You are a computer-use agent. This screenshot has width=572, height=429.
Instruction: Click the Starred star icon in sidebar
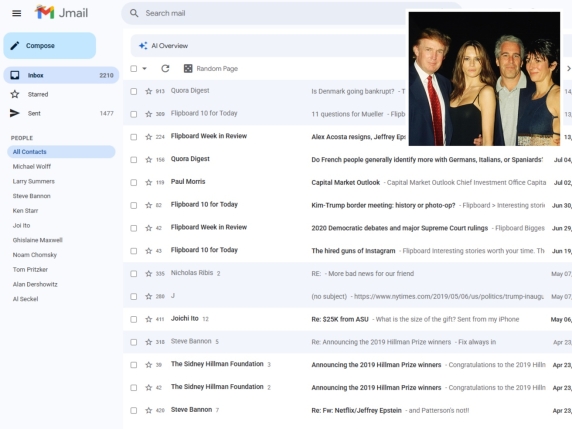[15, 94]
